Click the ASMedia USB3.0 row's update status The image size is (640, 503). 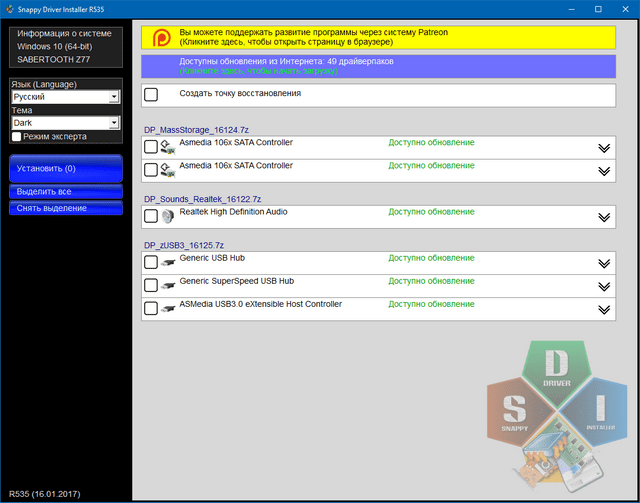click(x=431, y=304)
